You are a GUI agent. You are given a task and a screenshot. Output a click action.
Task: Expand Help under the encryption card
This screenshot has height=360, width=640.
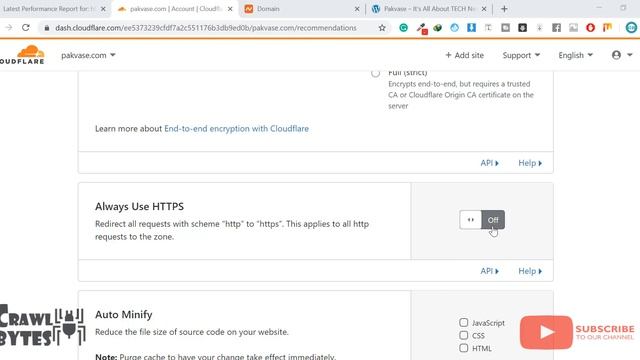tap(530, 163)
